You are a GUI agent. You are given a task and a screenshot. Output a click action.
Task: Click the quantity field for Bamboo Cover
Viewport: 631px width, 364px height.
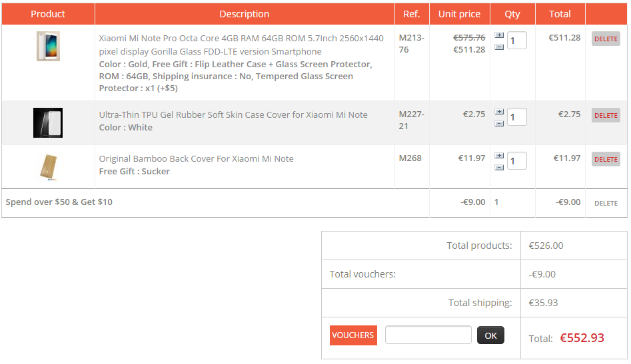tap(516, 161)
